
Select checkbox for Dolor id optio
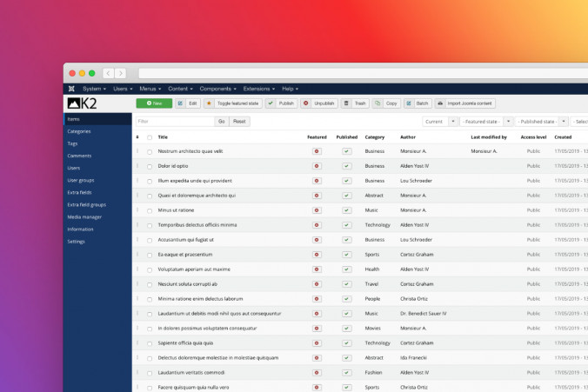pos(150,166)
